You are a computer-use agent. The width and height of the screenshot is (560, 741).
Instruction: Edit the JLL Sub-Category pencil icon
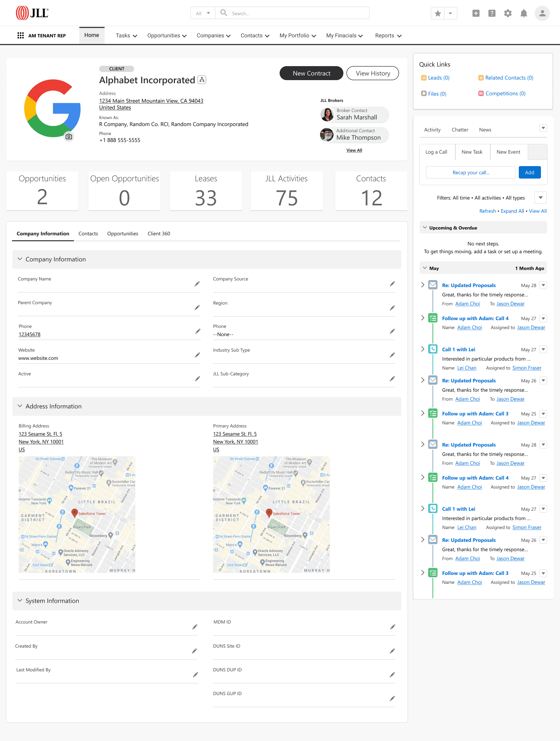(x=392, y=379)
